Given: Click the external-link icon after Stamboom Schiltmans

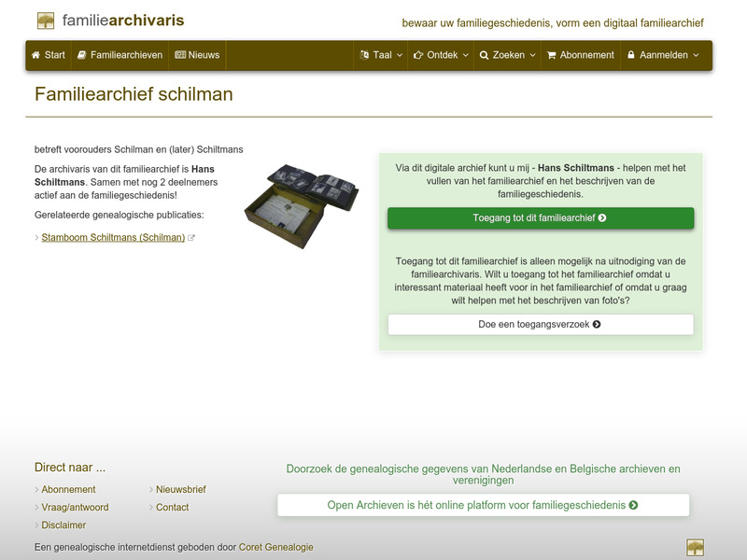Looking at the screenshot, I should tap(190, 236).
